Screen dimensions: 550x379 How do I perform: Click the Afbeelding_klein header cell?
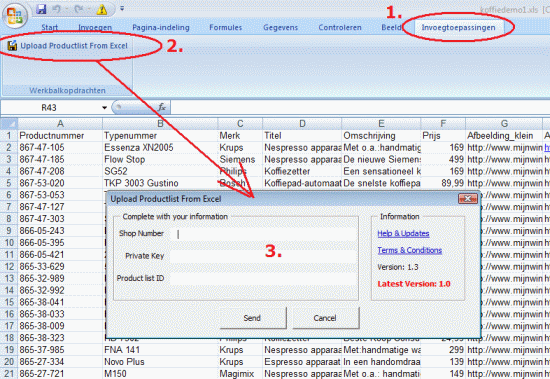pyautogui.click(x=504, y=135)
